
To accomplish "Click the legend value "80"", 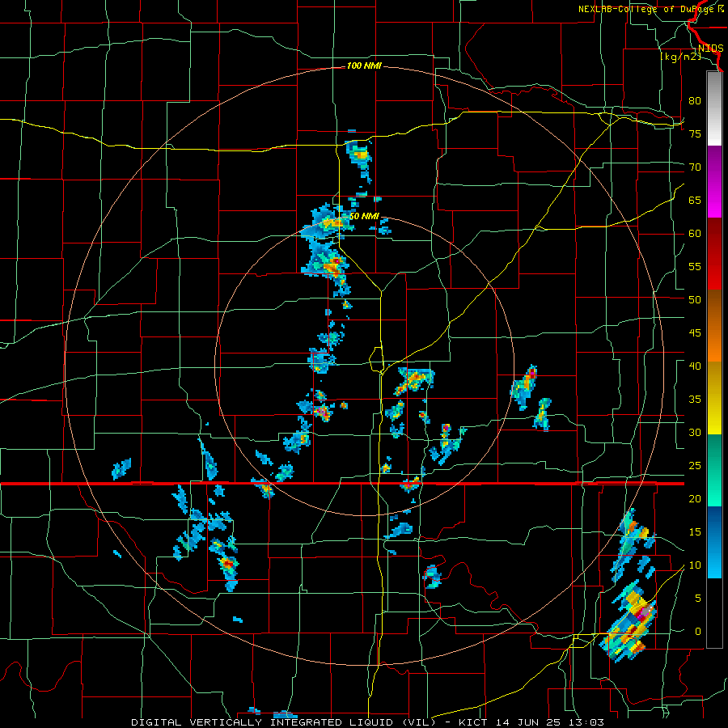I will [x=695, y=101].
